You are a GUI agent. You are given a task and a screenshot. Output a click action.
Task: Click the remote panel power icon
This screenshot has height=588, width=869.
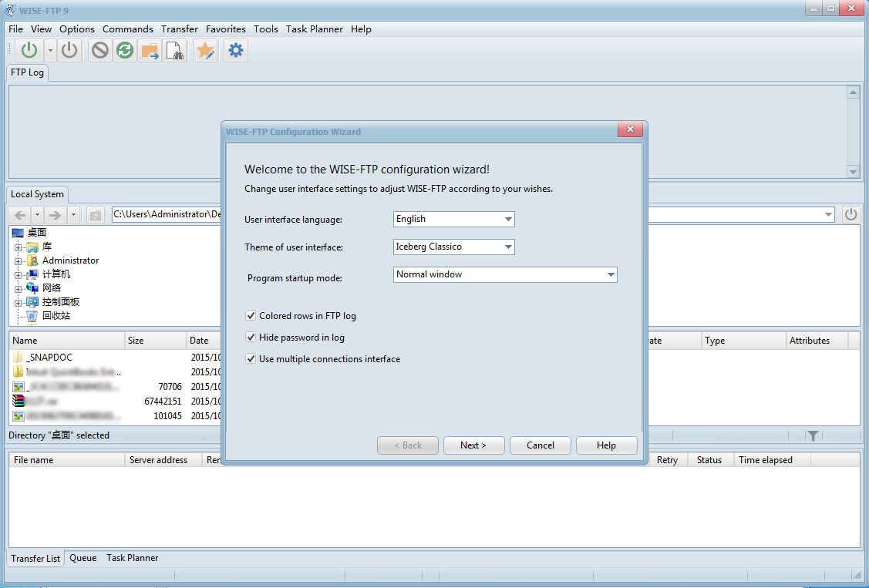pyautogui.click(x=850, y=214)
